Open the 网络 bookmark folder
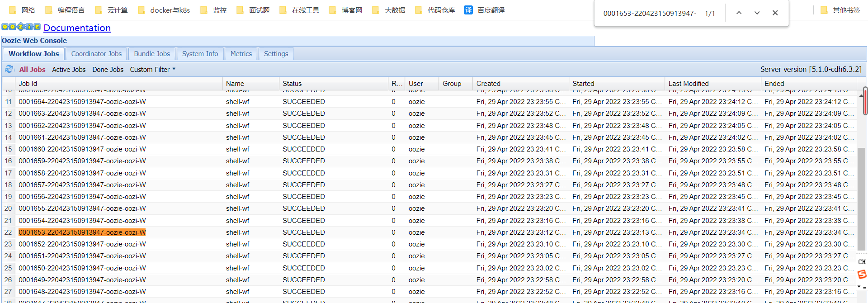This screenshot has width=868, height=303. click(22, 10)
